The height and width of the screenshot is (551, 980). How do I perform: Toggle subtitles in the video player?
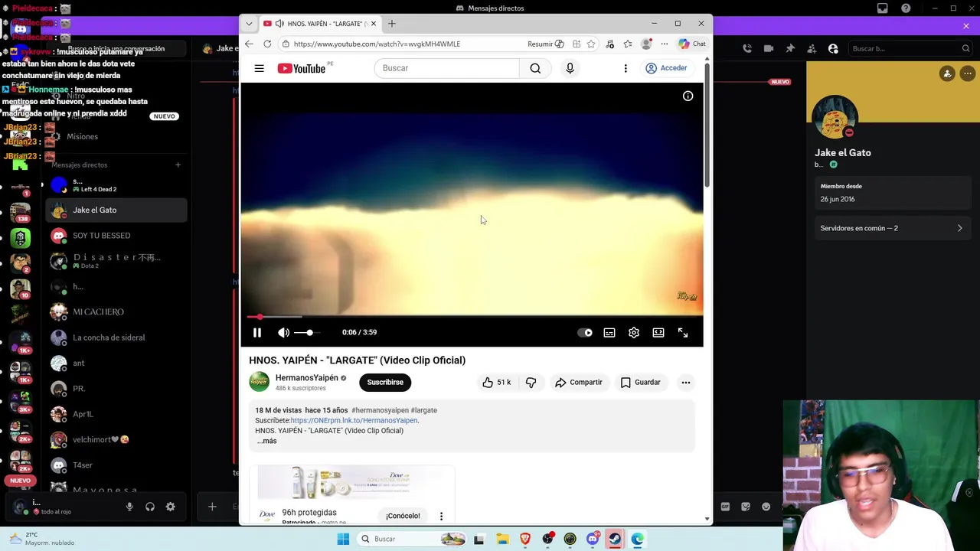(x=609, y=333)
